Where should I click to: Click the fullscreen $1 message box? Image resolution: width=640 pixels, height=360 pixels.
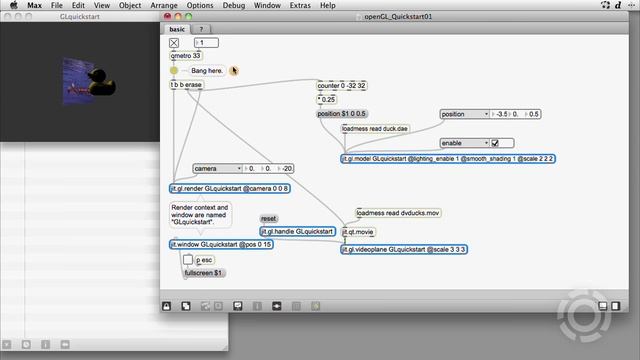(204, 273)
